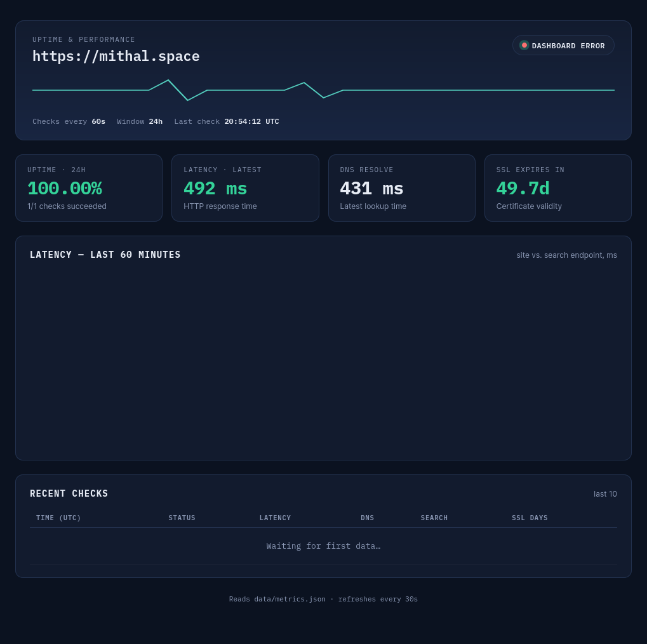This screenshot has height=644, width=647.
Task: Click the teal sparkline in header
Action: tap(324, 90)
